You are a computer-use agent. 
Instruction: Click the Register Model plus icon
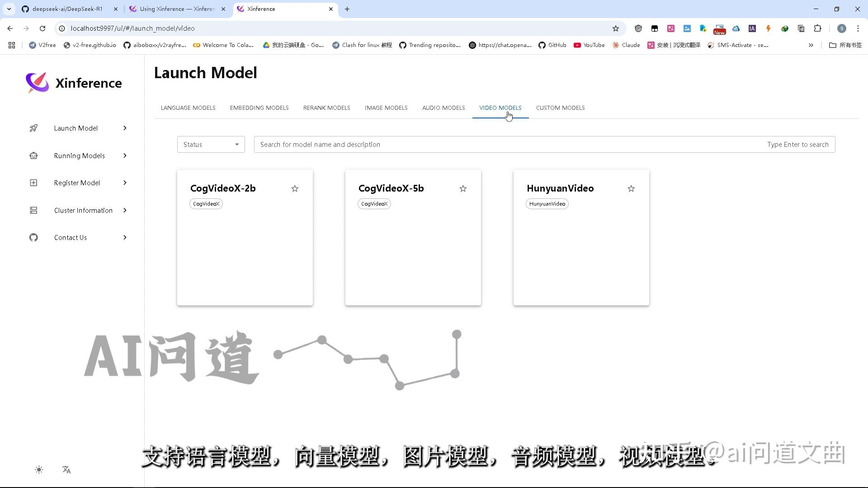[x=33, y=183]
